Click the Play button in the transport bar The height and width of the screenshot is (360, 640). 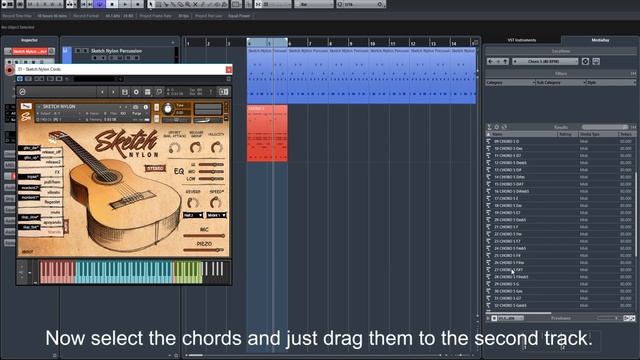[x=125, y=4]
